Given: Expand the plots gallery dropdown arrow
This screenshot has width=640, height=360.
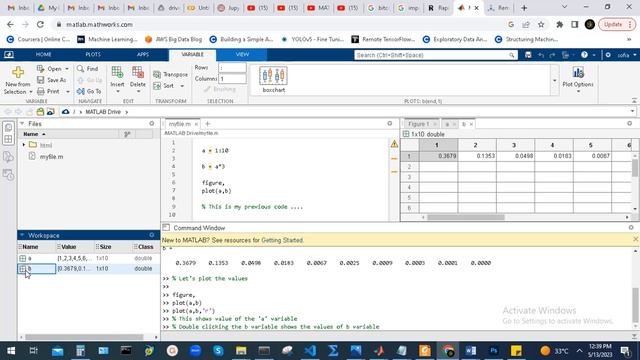Looking at the screenshot, I should point(554,80).
